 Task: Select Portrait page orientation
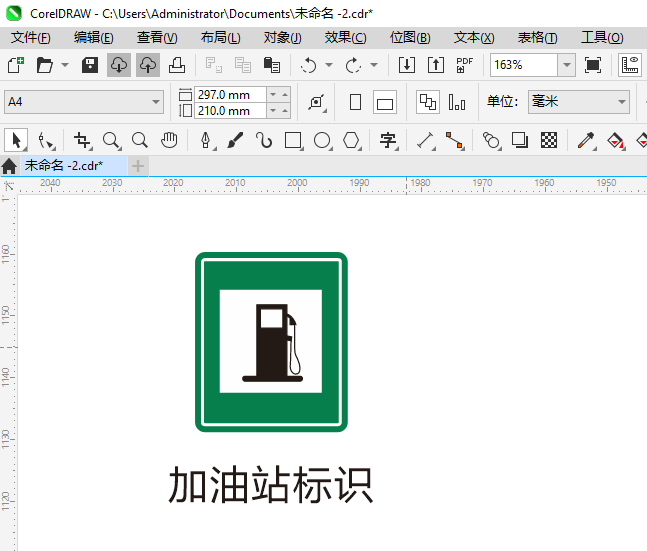tap(355, 102)
